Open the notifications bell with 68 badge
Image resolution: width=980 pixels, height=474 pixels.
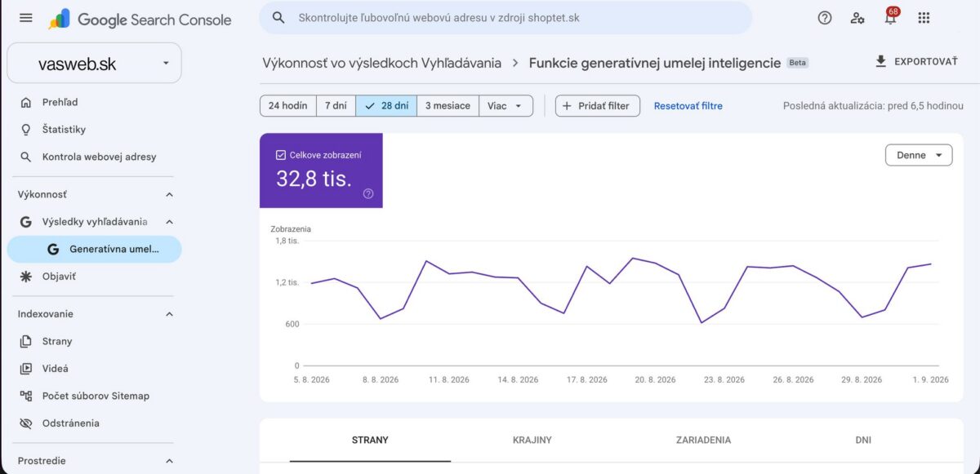click(891, 16)
